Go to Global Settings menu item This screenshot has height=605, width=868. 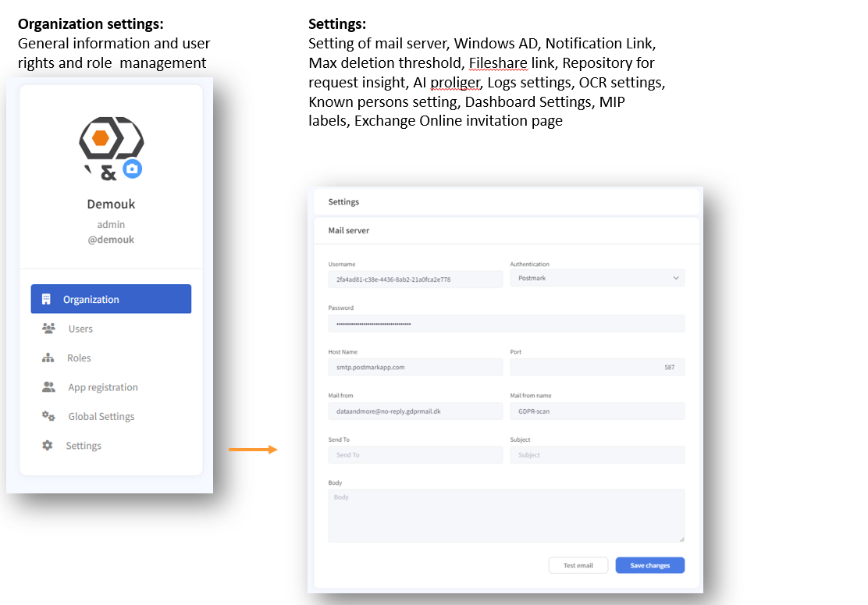pos(101,417)
